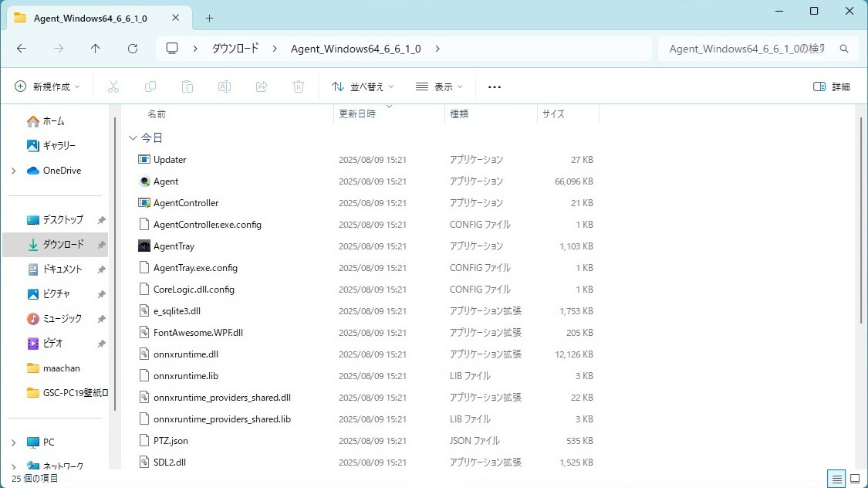Select the AgentTray application icon
This screenshot has height=488, width=868.
(144, 246)
